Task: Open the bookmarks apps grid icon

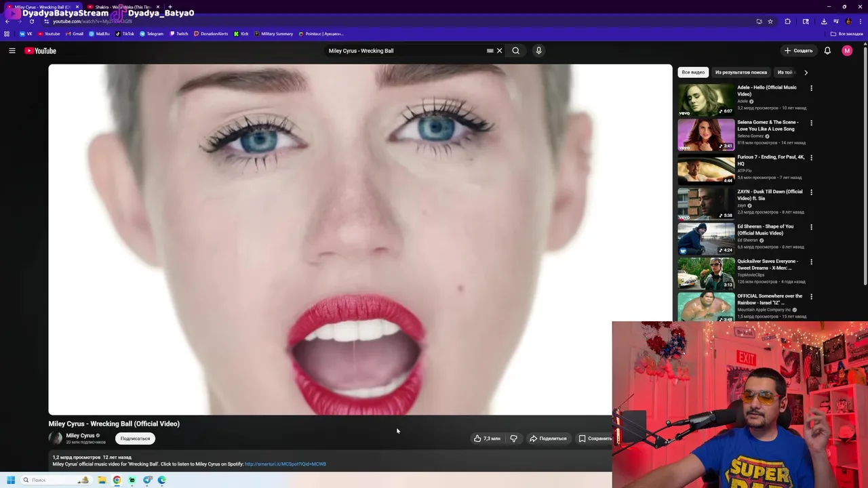Action: click(7, 34)
